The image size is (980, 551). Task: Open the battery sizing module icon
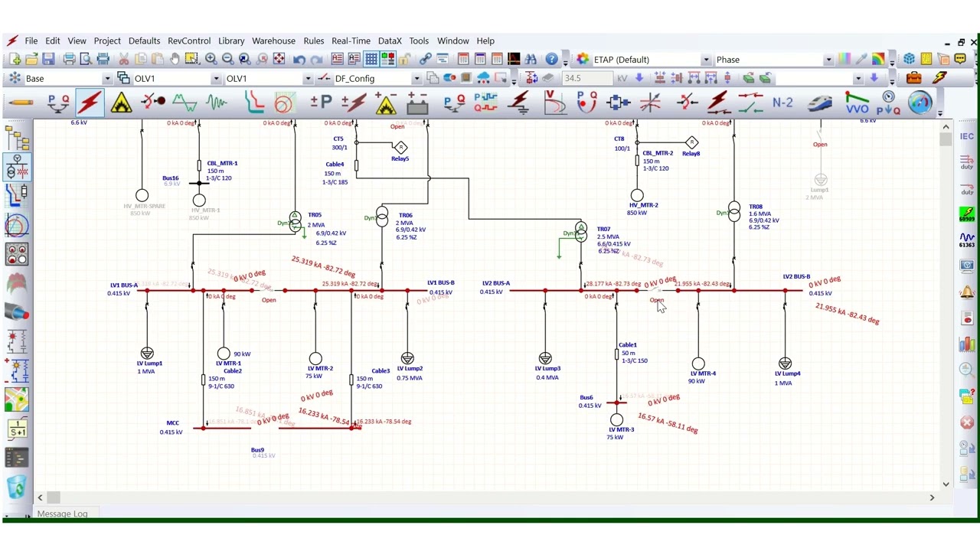coord(417,103)
